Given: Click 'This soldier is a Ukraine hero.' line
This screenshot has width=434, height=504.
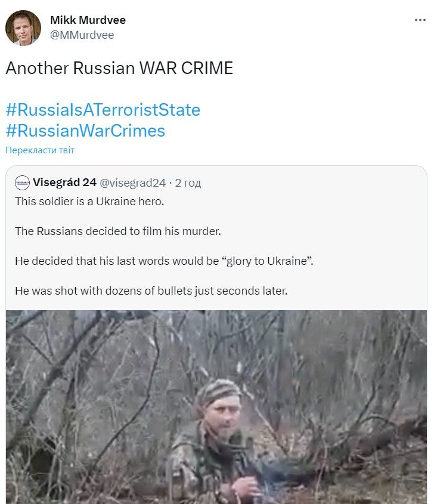Looking at the screenshot, I should (x=89, y=201).
